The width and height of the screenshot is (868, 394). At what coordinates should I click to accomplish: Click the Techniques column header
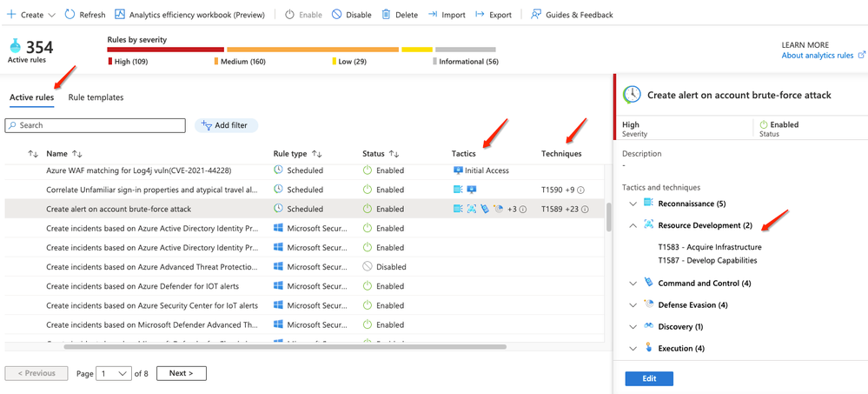click(x=561, y=153)
